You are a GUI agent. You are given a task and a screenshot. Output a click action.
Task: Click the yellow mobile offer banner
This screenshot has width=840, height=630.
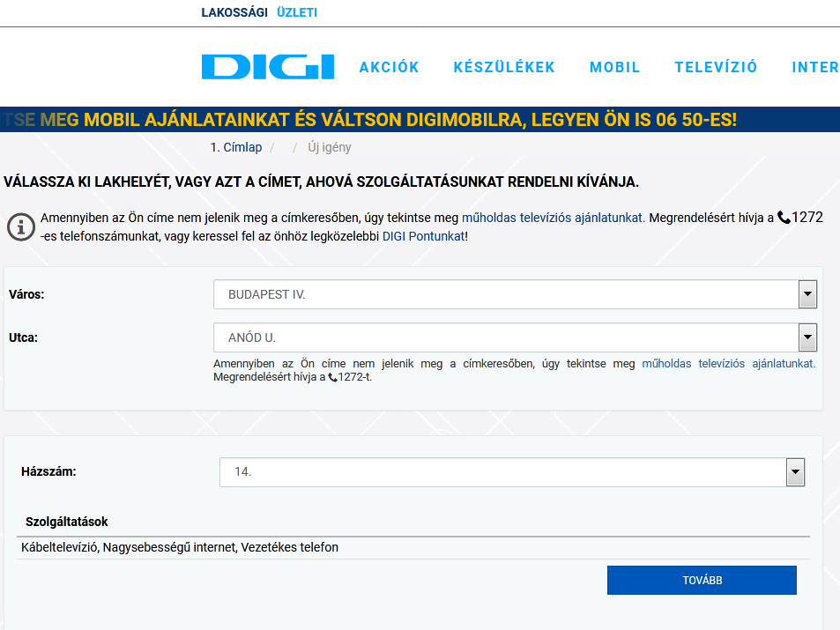pos(420,120)
